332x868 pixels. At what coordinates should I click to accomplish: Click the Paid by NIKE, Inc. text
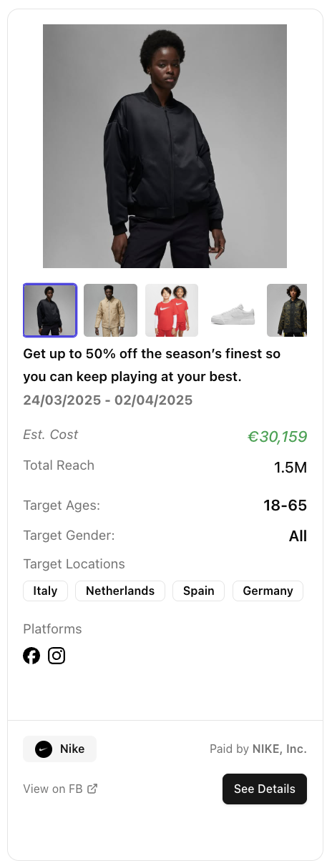[258, 749]
